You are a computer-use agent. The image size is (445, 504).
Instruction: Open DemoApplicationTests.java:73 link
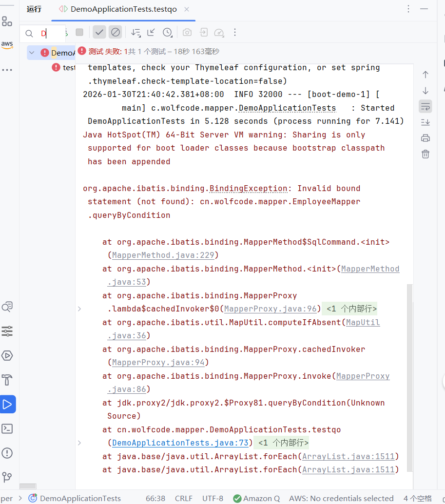[180, 443]
